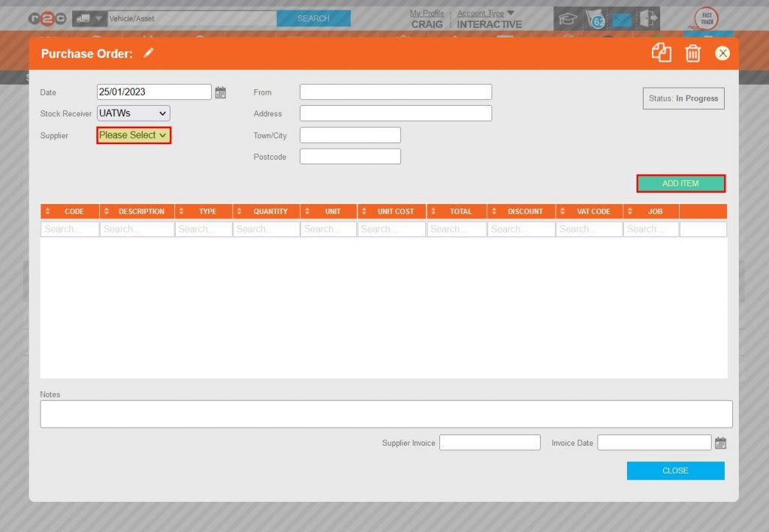Click the blue SEARCH button in the header
Image resolution: width=769 pixels, height=532 pixels.
pyautogui.click(x=313, y=17)
